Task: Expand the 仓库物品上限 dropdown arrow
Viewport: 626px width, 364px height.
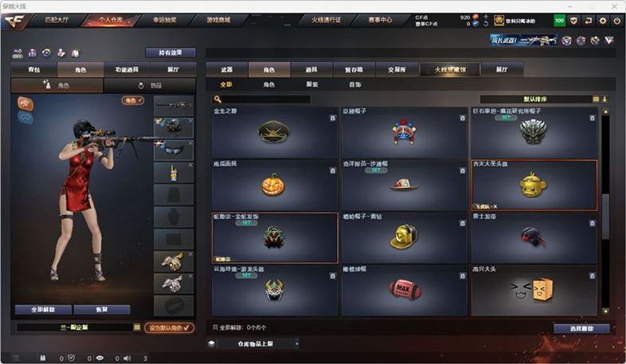Action: [x=296, y=343]
